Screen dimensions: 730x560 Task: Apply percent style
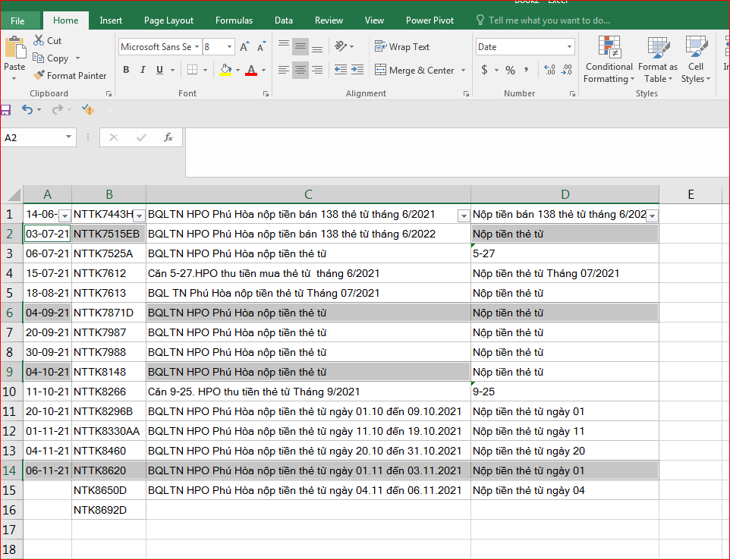[x=510, y=70]
